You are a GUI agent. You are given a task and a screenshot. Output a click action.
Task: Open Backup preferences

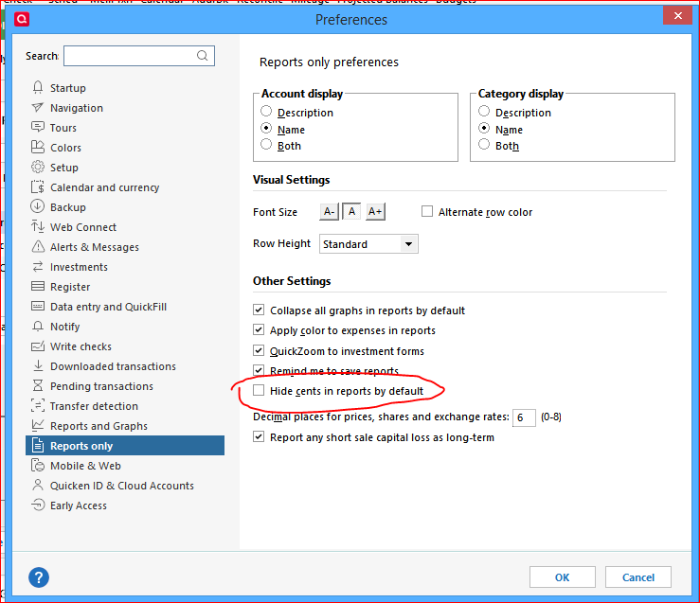68,207
